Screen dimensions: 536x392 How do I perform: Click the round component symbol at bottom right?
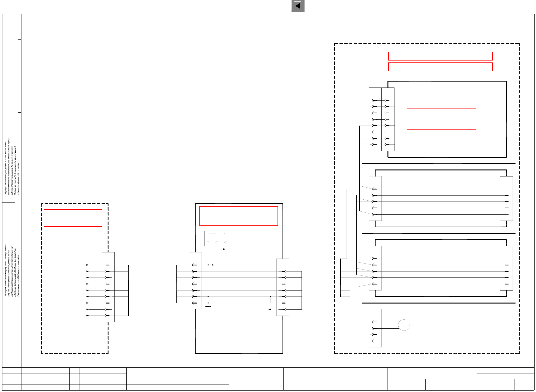tap(404, 325)
